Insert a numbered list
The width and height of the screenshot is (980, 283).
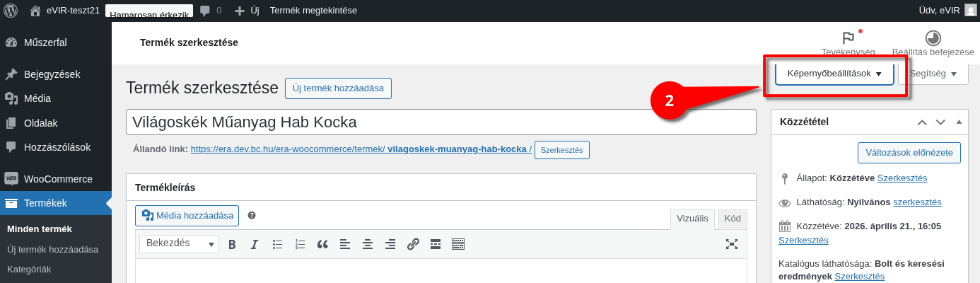(300, 244)
